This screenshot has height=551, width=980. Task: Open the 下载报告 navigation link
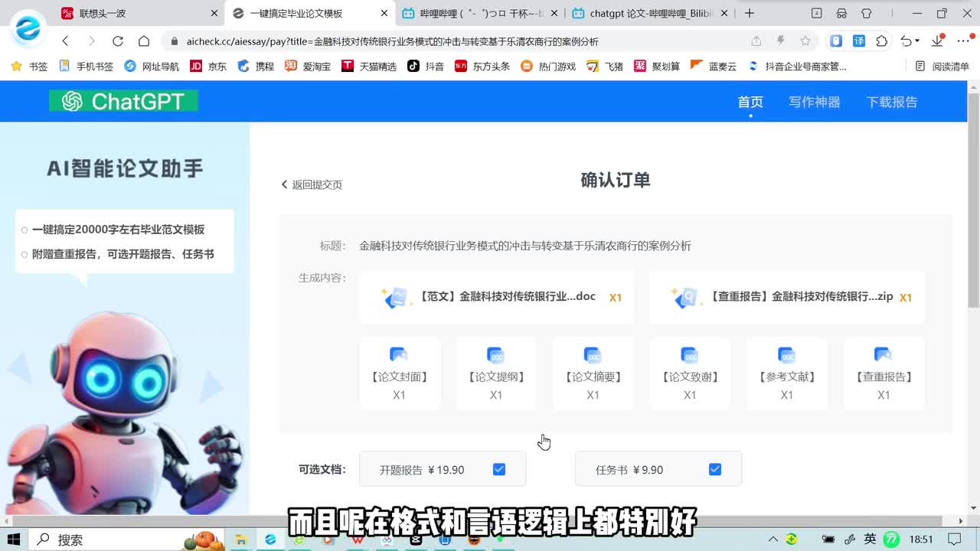click(x=892, y=102)
